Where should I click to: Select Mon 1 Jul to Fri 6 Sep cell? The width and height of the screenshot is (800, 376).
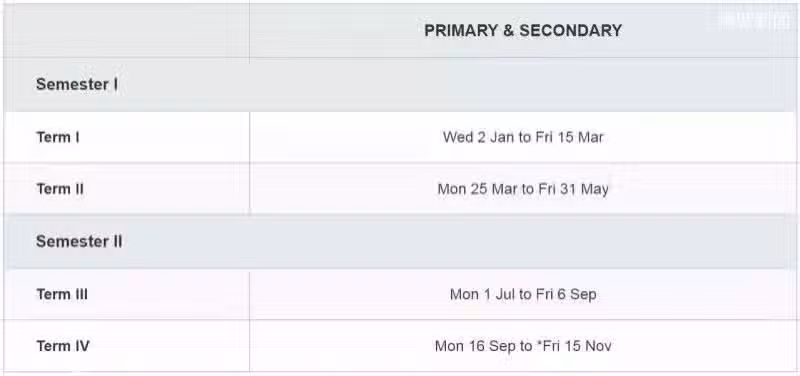(x=523, y=294)
